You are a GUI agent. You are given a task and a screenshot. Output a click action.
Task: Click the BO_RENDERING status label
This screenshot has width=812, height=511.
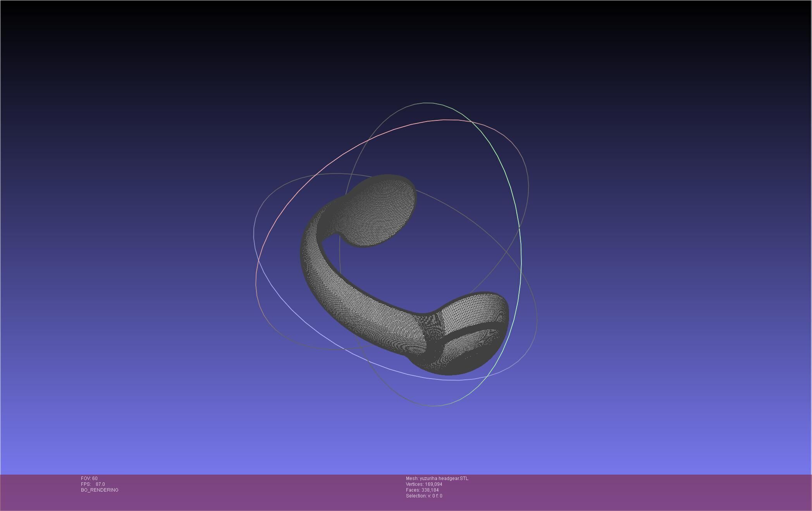coord(100,490)
